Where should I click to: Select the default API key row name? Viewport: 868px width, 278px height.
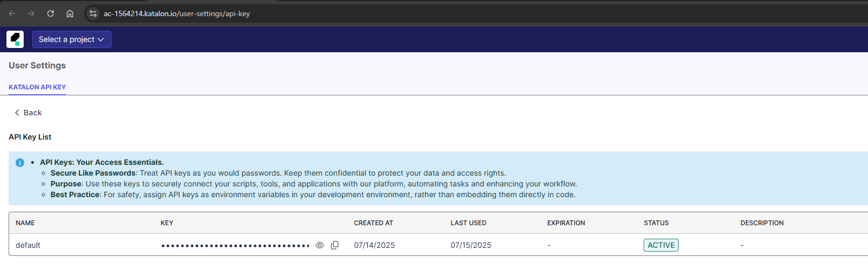pos(28,245)
